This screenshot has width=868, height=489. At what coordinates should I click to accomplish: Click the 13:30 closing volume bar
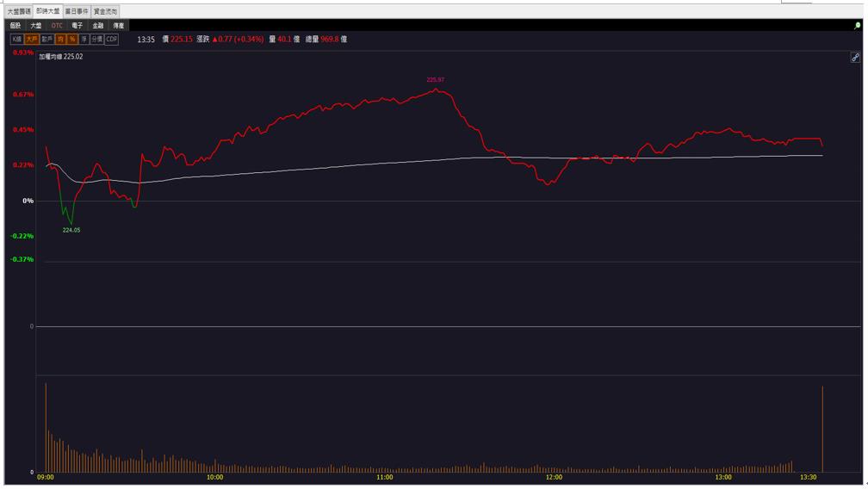[x=822, y=430]
